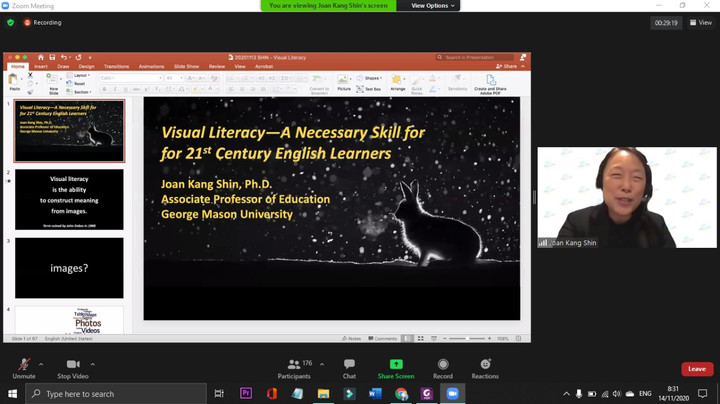Open the Participants panel
Image resolution: width=720 pixels, height=404 pixels.
point(293,366)
